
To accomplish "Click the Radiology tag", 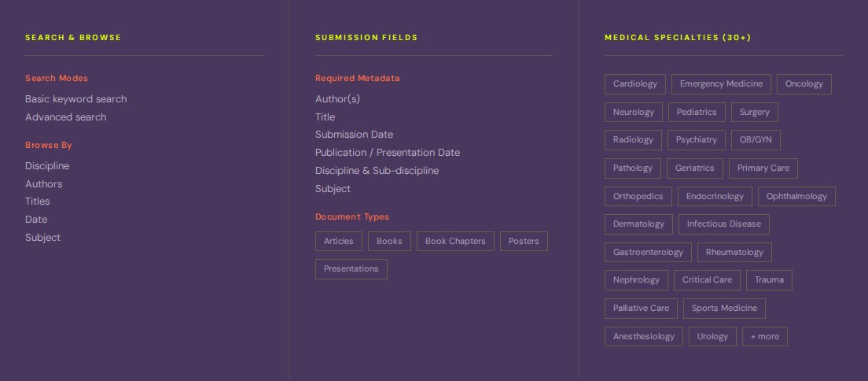I will 633,140.
